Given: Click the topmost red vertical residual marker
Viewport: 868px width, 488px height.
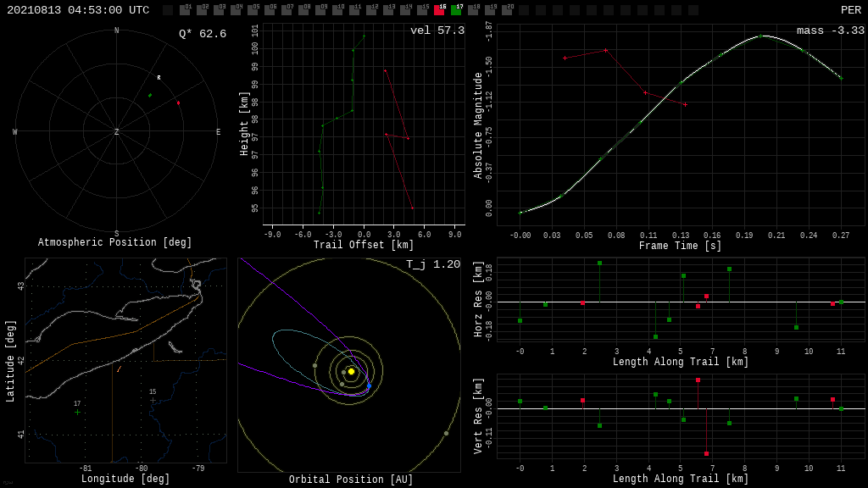Looking at the screenshot, I should [x=698, y=380].
